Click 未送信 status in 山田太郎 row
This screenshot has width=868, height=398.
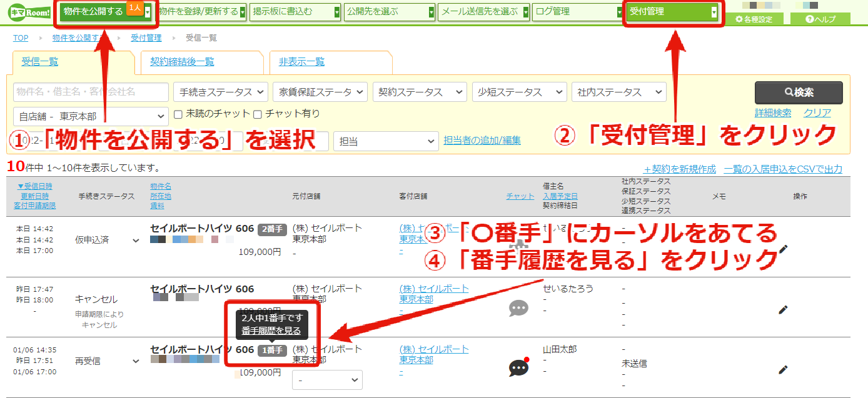(x=634, y=363)
